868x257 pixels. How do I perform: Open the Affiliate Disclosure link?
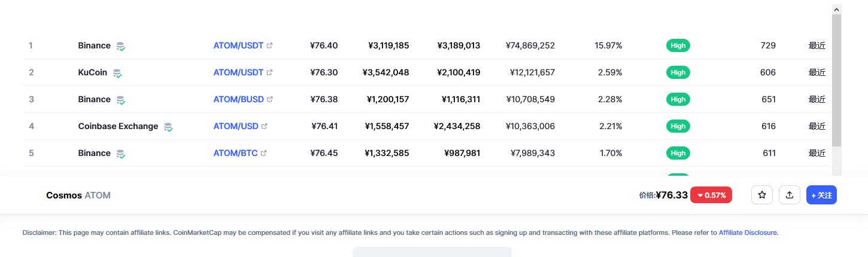pos(748,232)
